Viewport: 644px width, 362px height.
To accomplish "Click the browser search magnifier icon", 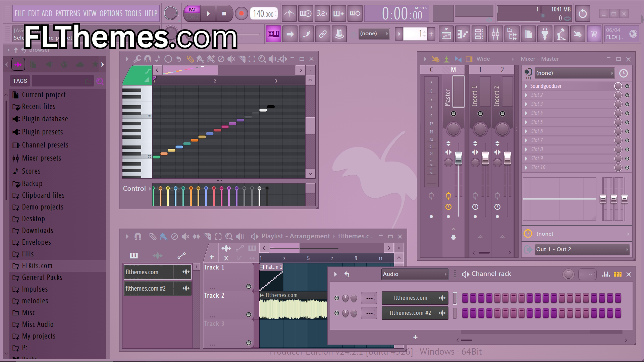I will (x=100, y=81).
